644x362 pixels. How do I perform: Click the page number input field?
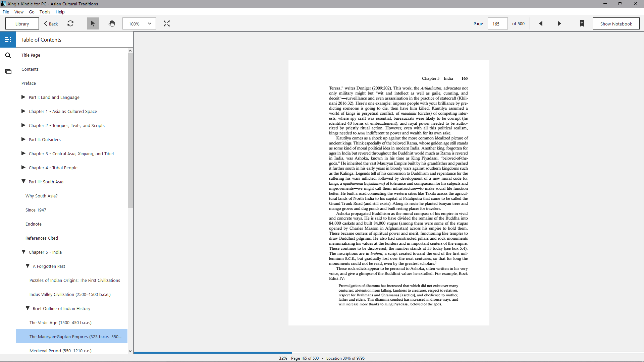click(497, 24)
